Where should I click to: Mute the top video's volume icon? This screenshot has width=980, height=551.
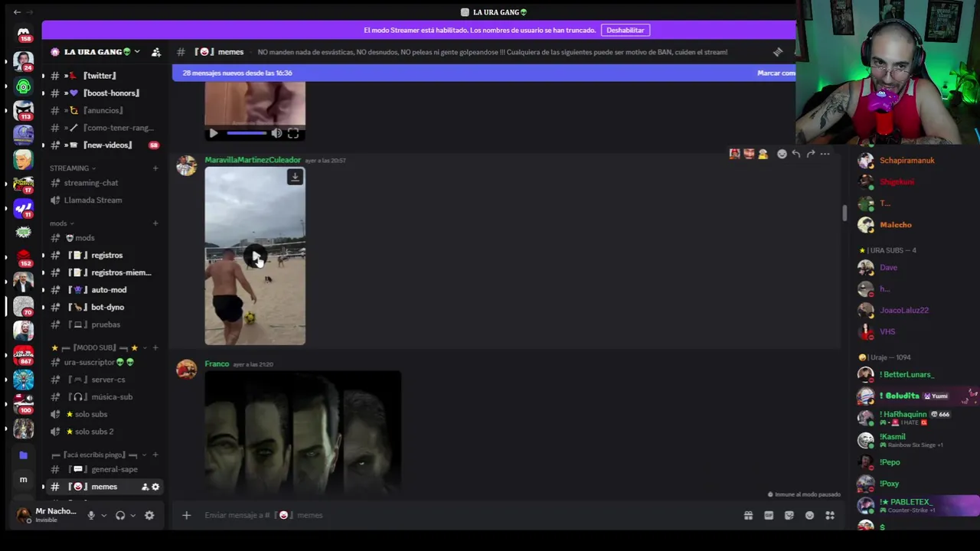[276, 133]
